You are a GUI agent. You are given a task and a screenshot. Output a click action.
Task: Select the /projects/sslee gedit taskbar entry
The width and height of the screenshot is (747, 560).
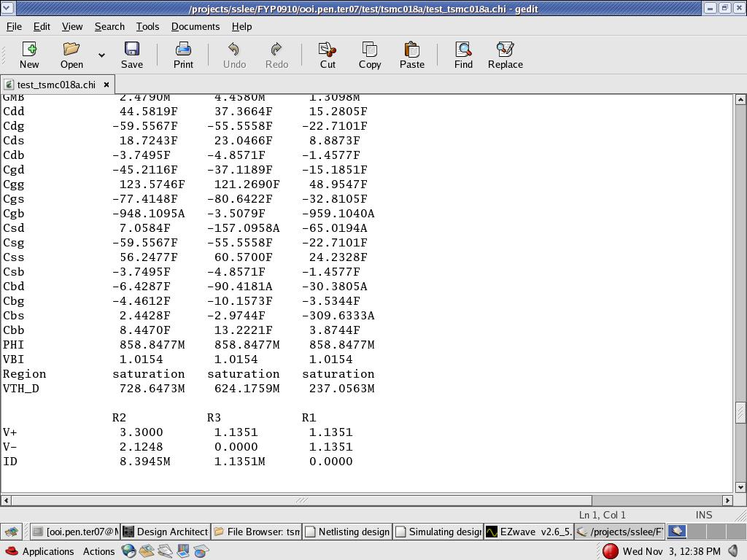point(619,532)
